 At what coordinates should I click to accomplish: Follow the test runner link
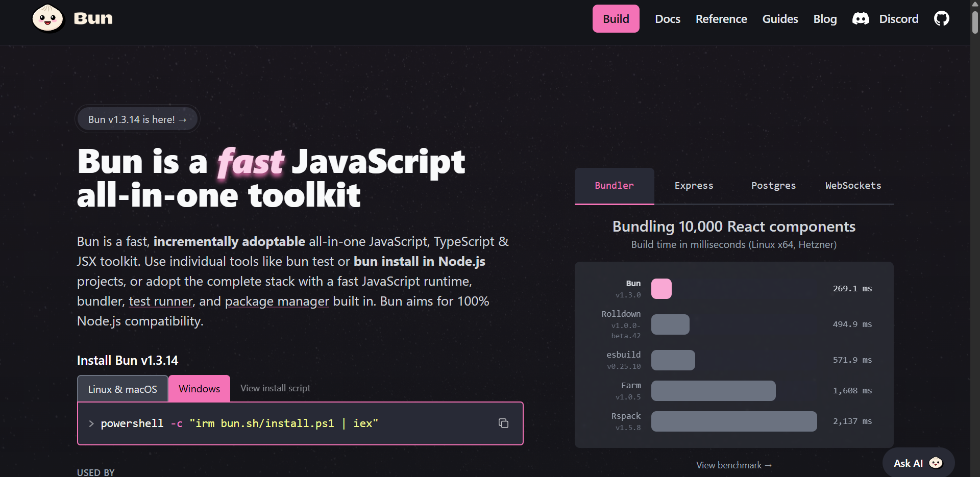tap(161, 301)
